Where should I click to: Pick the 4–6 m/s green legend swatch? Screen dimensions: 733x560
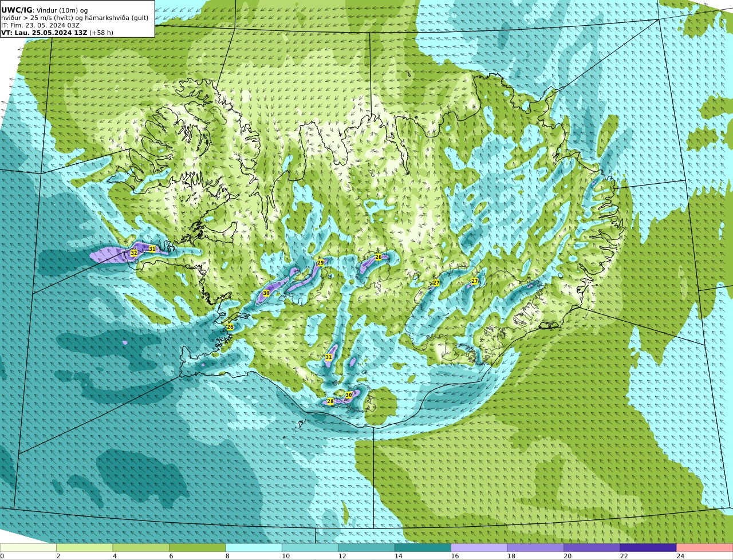141,548
